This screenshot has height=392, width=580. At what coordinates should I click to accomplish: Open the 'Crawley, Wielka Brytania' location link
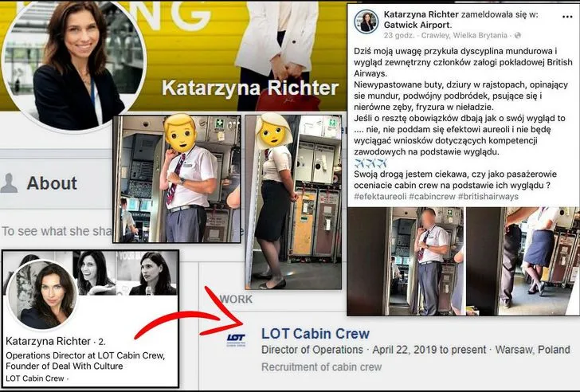click(x=464, y=36)
